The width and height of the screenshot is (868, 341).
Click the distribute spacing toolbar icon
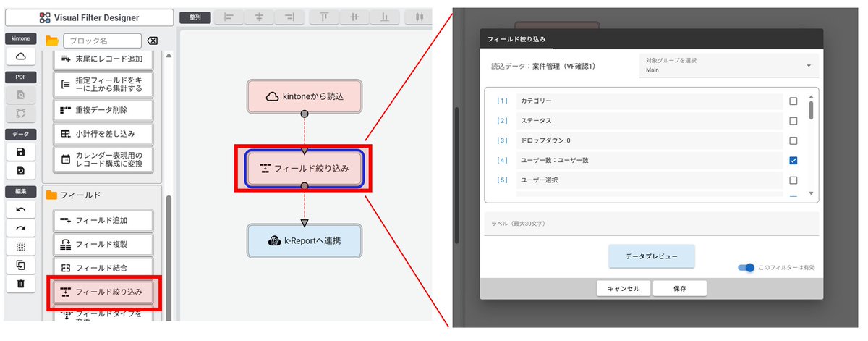[419, 17]
